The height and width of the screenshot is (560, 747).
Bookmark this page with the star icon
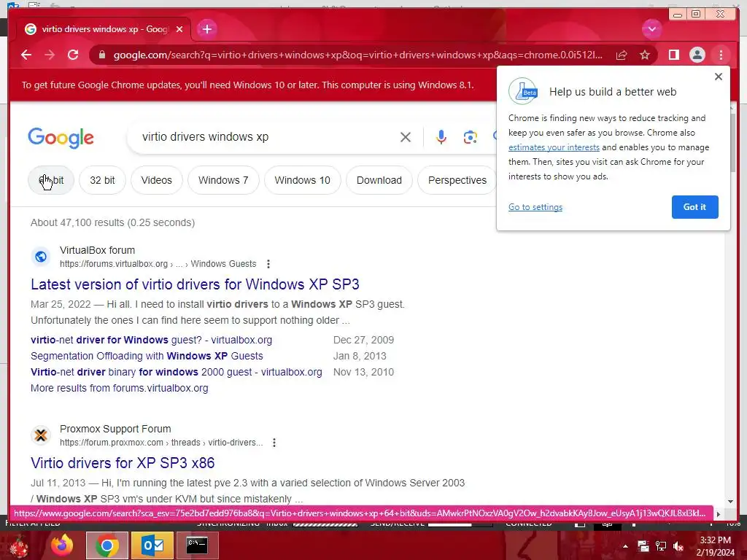pyautogui.click(x=645, y=55)
